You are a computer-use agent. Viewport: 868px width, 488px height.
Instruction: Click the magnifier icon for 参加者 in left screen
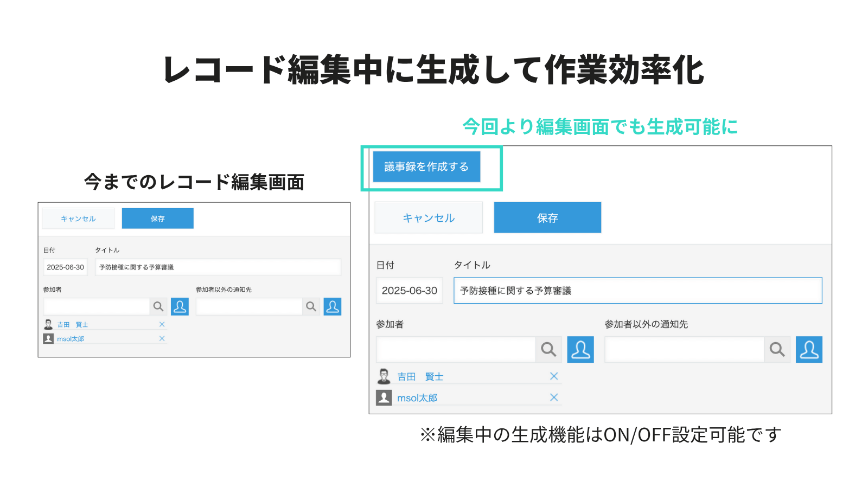point(158,306)
